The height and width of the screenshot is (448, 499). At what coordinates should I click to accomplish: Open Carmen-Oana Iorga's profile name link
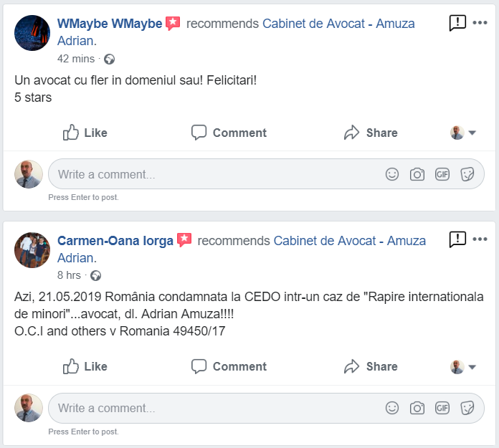(x=115, y=241)
